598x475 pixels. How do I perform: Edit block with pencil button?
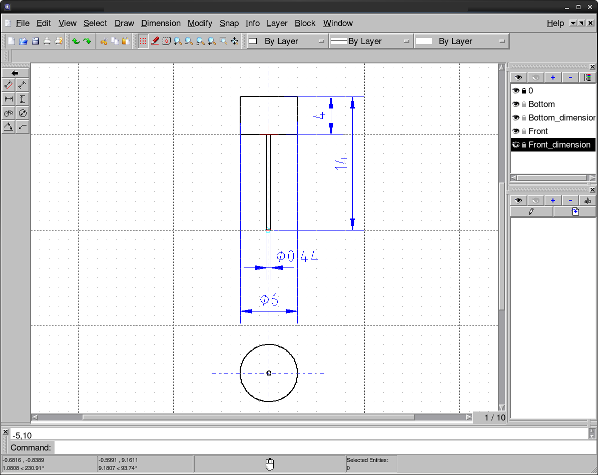[531, 211]
